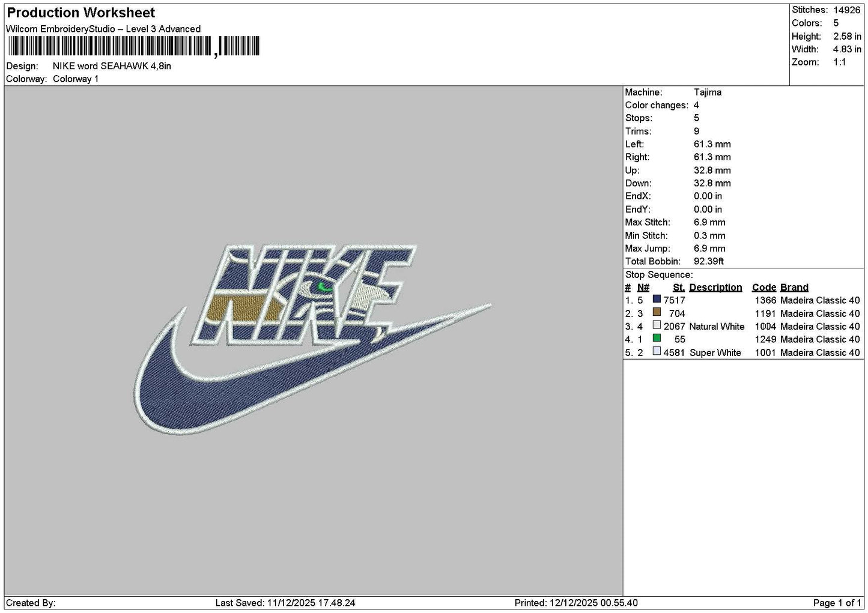
Task: Click the design name 'NIKE word SEAHAWK 4,8in'
Action: pos(112,66)
